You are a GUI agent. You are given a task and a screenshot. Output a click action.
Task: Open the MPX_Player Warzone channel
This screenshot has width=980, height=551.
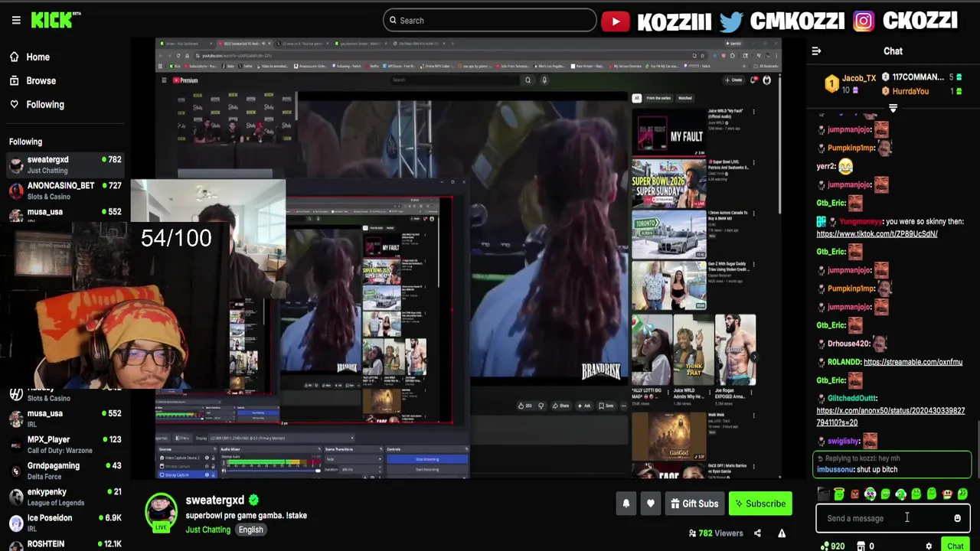[65, 445]
